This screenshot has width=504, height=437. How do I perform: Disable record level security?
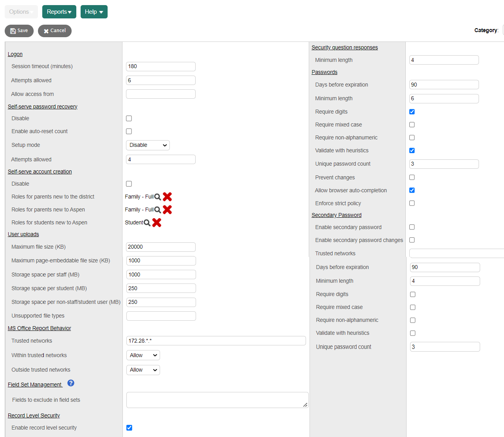pos(129,428)
